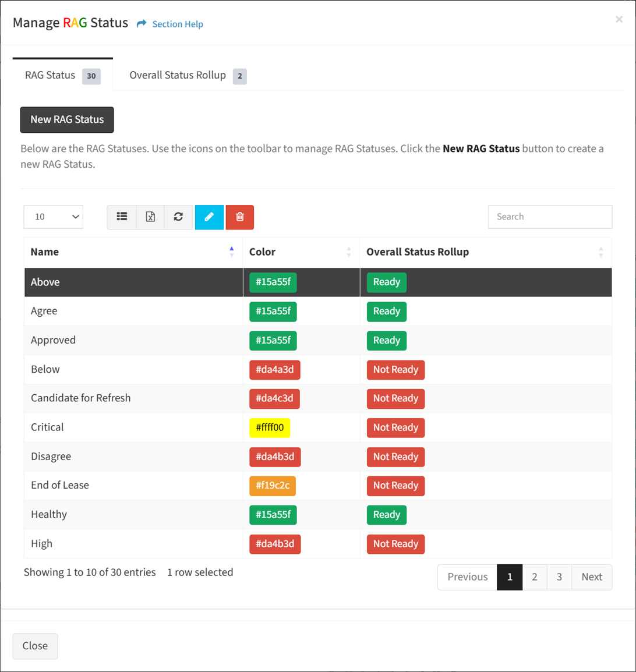Export table to Excel icon
The height and width of the screenshot is (672, 636).
click(150, 217)
